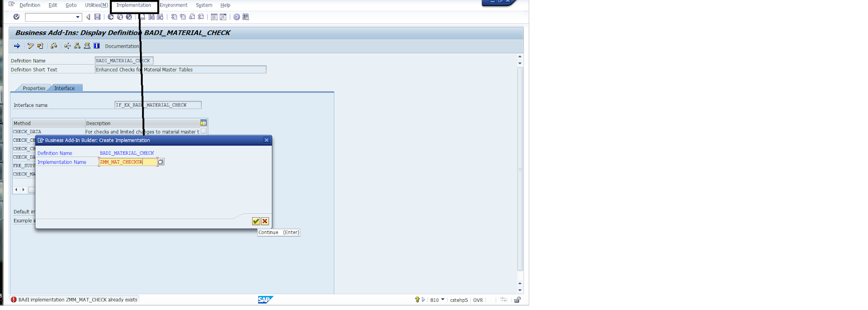Image resolution: width=868 pixels, height=310 pixels.
Task: Click the Implementation Name field in the dialog
Action: coord(128,162)
